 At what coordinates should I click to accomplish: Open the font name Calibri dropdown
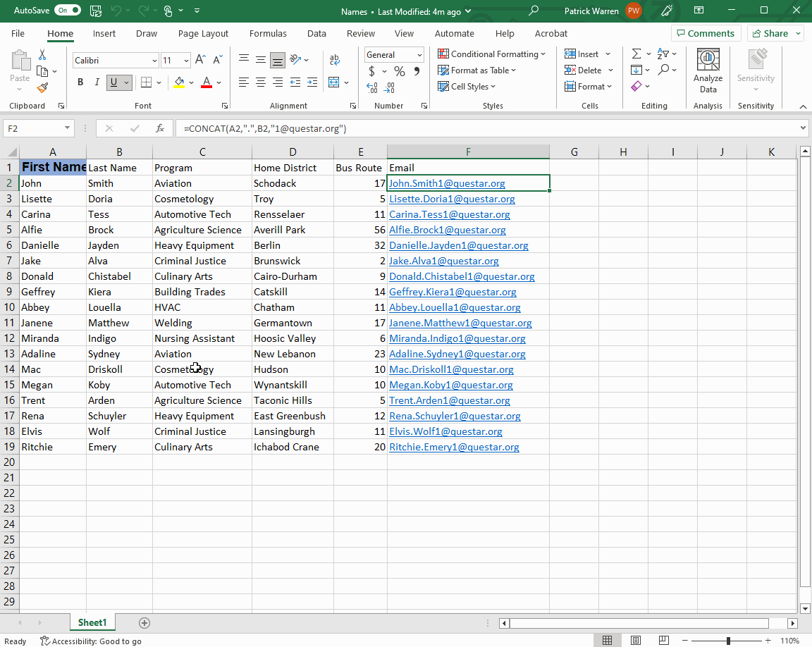(x=154, y=61)
